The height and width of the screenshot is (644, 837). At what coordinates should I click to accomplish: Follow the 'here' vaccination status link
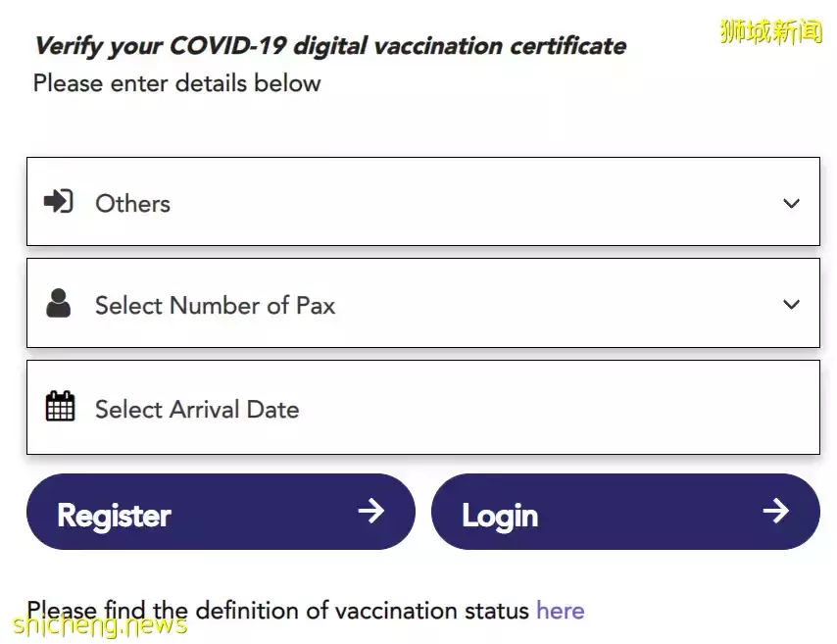pos(560,611)
